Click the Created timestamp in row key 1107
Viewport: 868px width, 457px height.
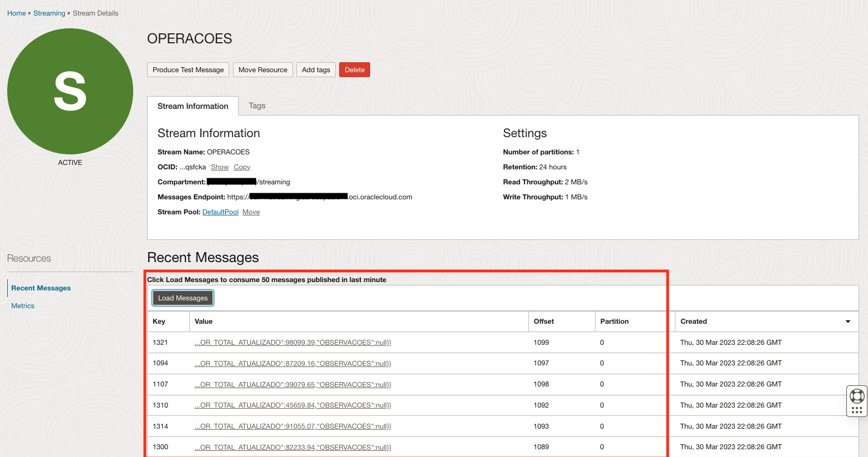click(731, 384)
